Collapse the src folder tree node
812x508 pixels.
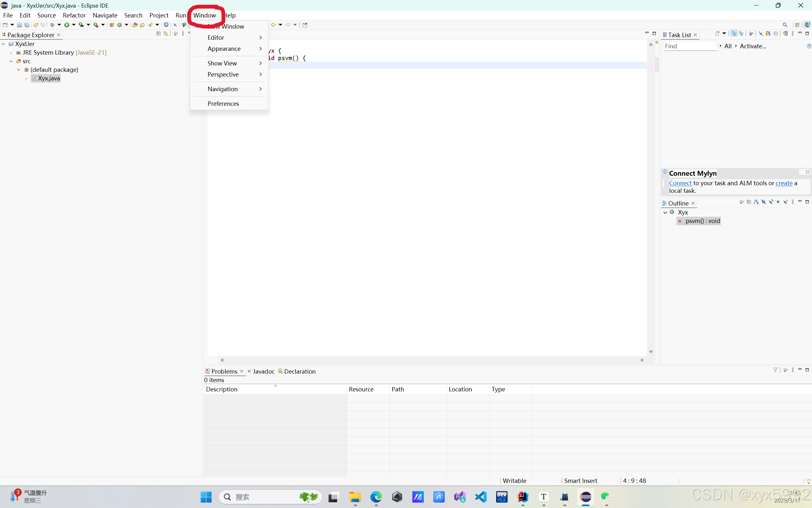pos(11,61)
